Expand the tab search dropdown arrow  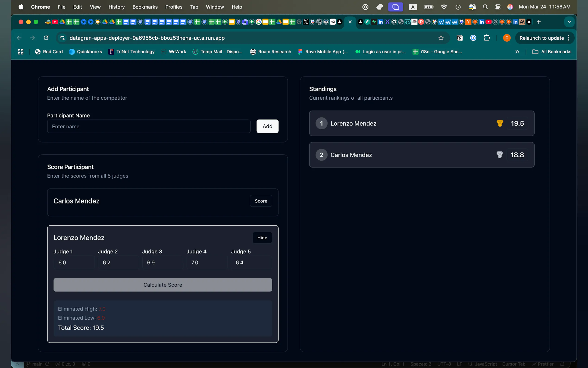569,22
